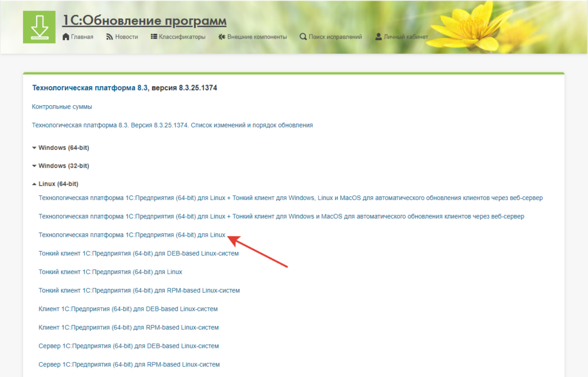Screen dimensions: 588x377
Task: Open Внешние компоненты page
Action: [257, 37]
